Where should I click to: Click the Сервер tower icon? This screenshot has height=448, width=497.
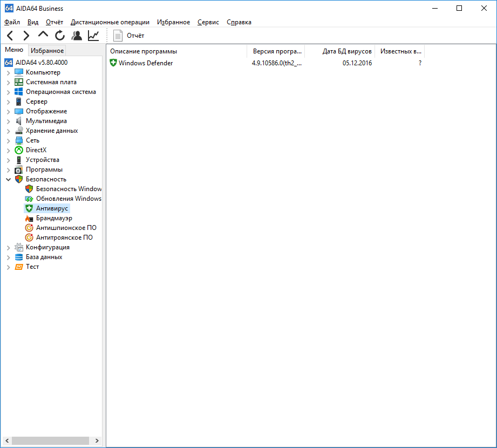click(19, 101)
